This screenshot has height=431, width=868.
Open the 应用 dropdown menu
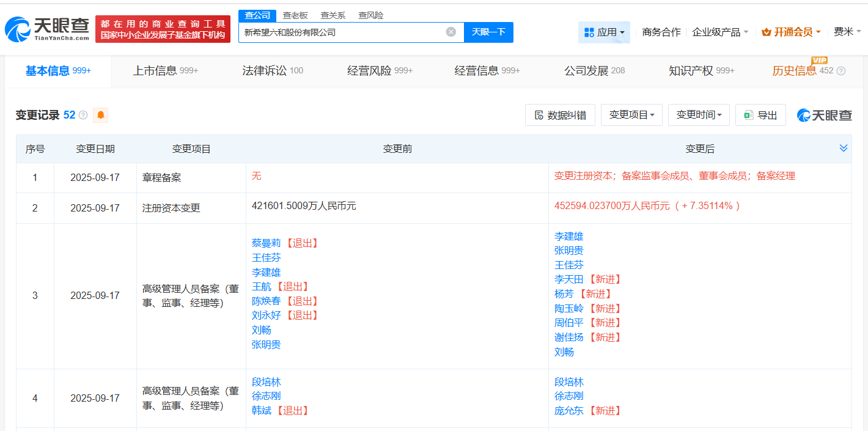coord(604,32)
